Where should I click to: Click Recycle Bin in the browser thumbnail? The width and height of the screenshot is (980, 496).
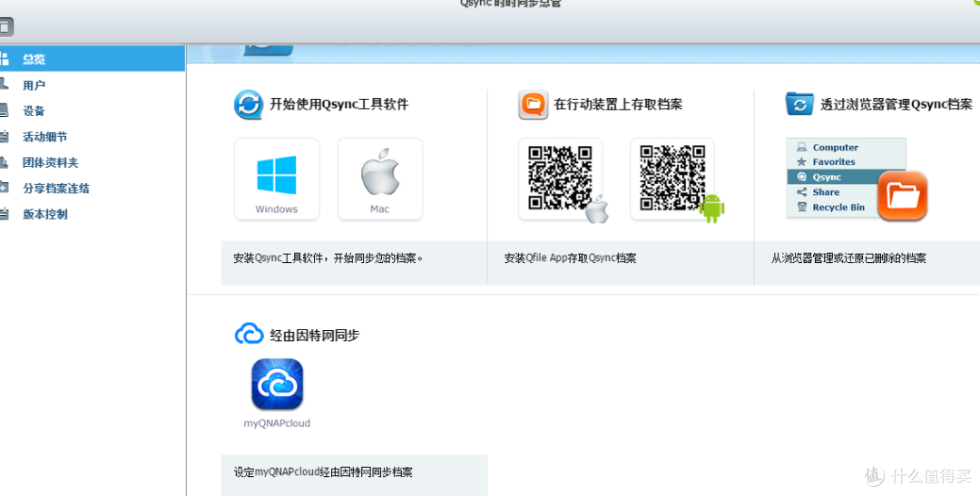point(838,208)
